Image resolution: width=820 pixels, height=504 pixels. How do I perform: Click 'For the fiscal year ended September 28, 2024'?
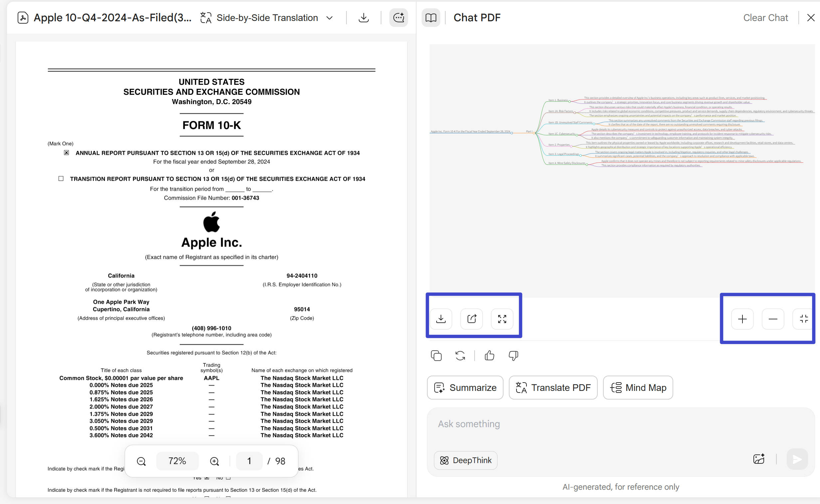tap(211, 162)
